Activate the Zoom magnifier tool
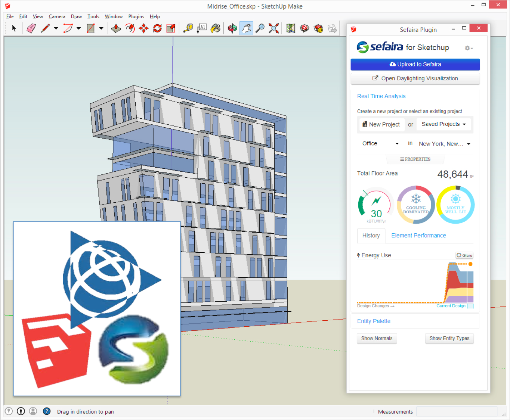Viewport: 510px width, 420px height. [x=260, y=28]
